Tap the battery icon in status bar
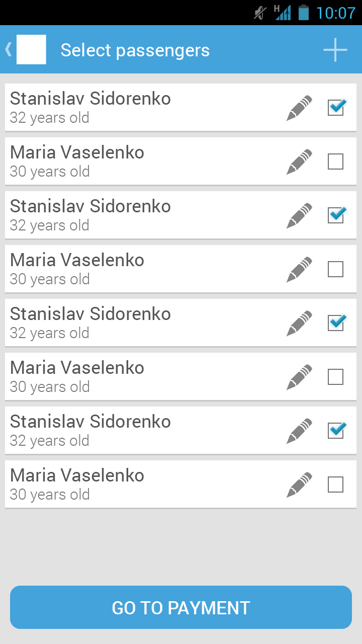Viewport: 362px width, 644px height. (x=303, y=13)
